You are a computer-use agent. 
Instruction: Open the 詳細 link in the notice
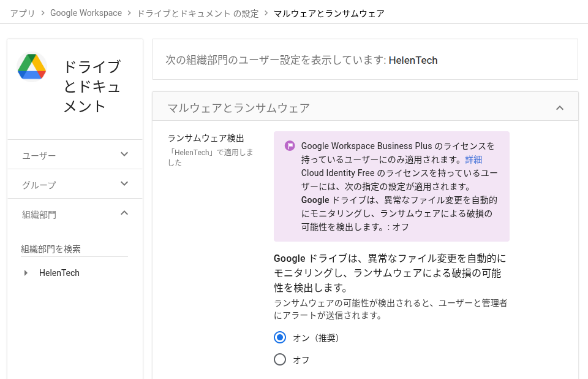tap(473, 159)
